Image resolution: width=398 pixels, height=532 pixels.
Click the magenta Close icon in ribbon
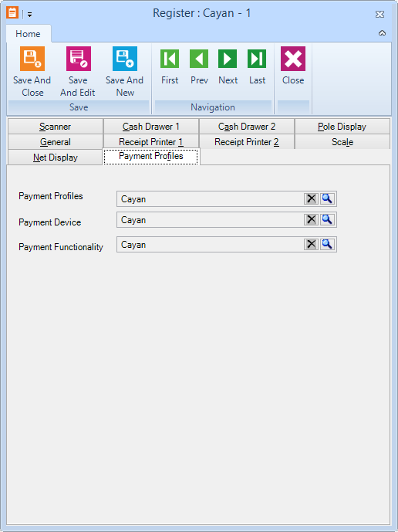tap(293, 59)
